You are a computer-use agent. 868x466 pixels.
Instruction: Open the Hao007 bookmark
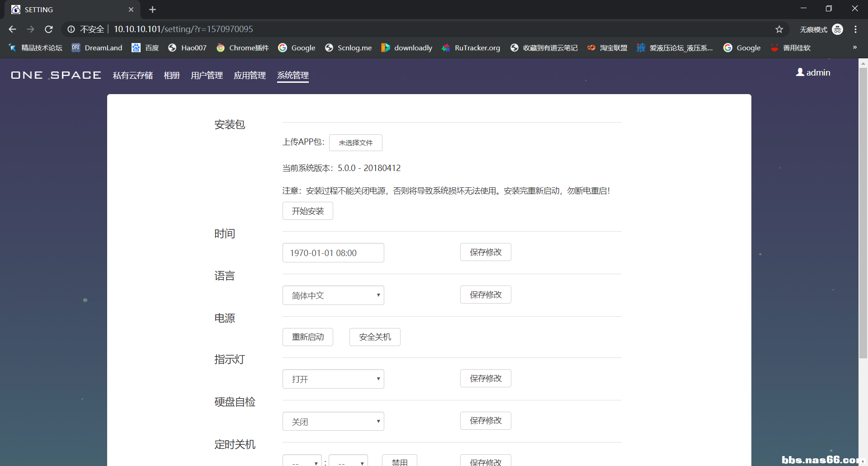[187, 48]
